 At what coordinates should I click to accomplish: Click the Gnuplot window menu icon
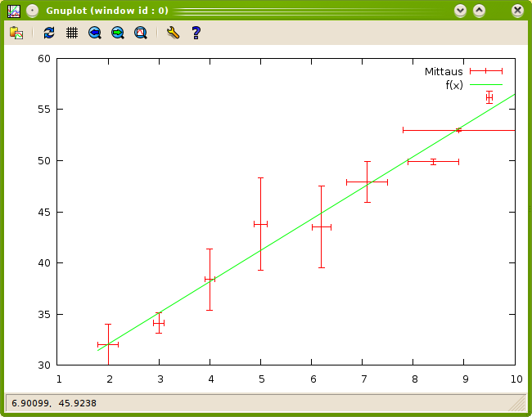coord(14,11)
